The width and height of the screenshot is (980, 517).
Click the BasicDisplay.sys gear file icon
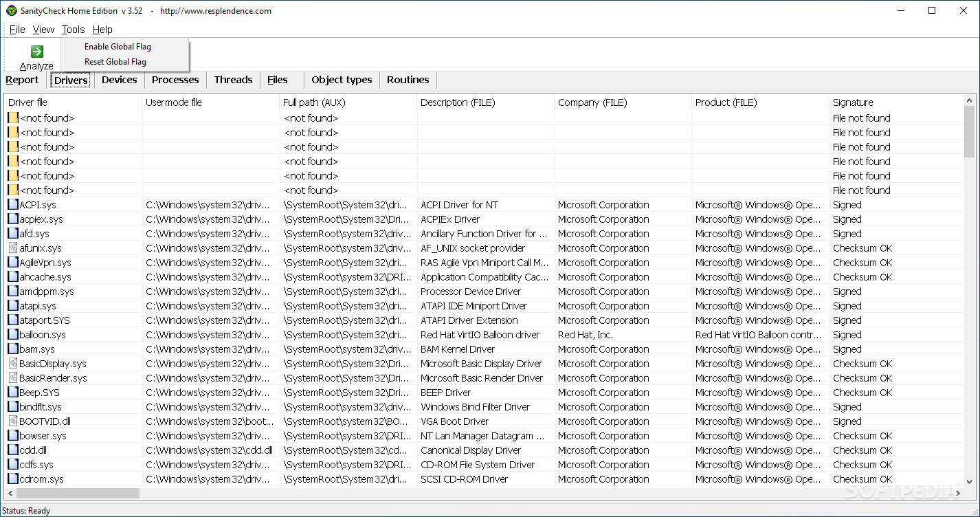point(13,364)
